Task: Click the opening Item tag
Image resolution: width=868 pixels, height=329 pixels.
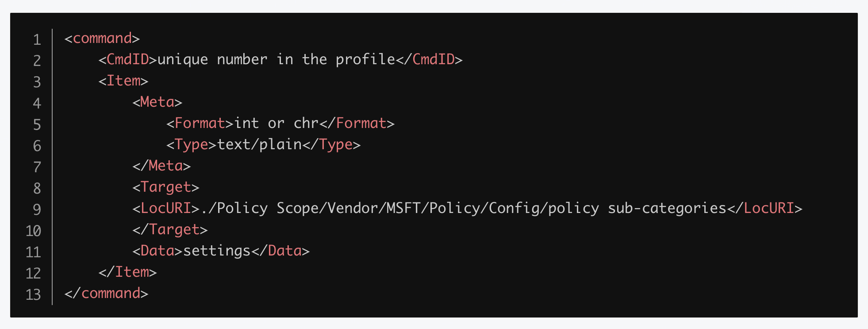Action: pos(123,81)
